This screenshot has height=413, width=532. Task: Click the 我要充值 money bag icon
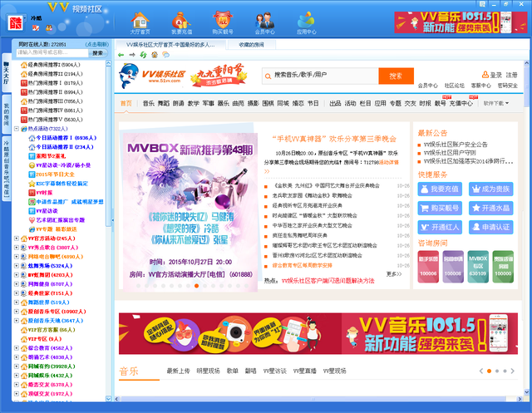coord(182,22)
